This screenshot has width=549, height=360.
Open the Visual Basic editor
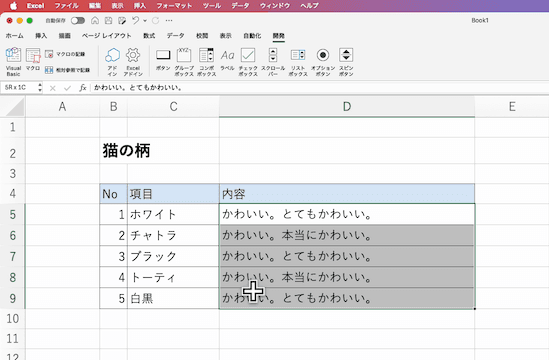coord(13,61)
